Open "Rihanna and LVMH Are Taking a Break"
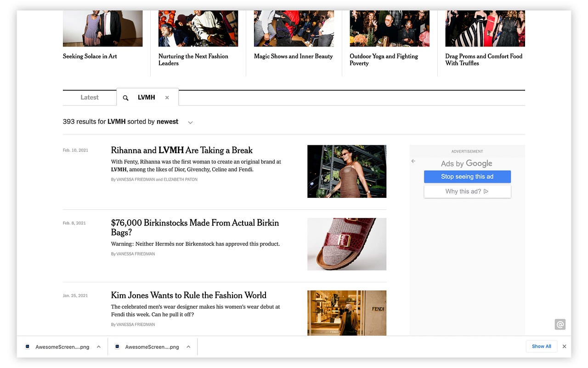Image resolution: width=588 pixels, height=368 pixels. [x=181, y=150]
